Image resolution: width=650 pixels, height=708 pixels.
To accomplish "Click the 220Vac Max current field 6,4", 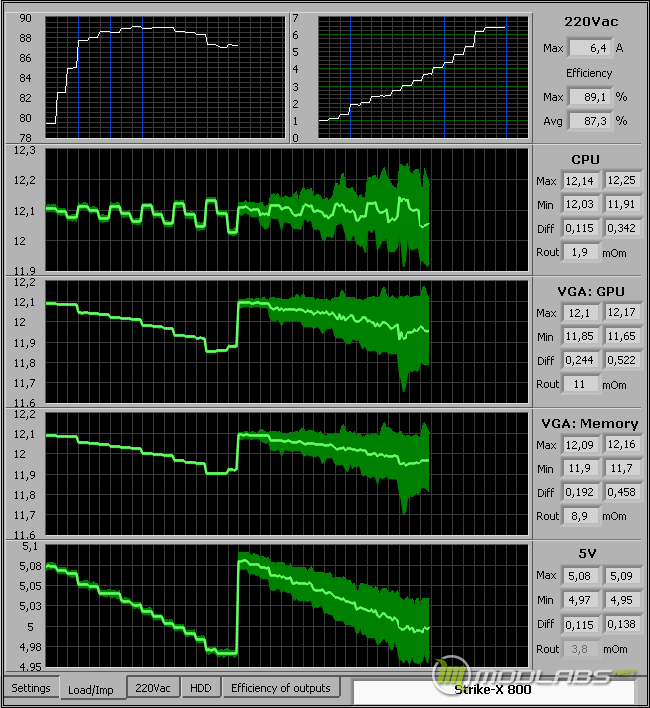I will [x=591, y=48].
